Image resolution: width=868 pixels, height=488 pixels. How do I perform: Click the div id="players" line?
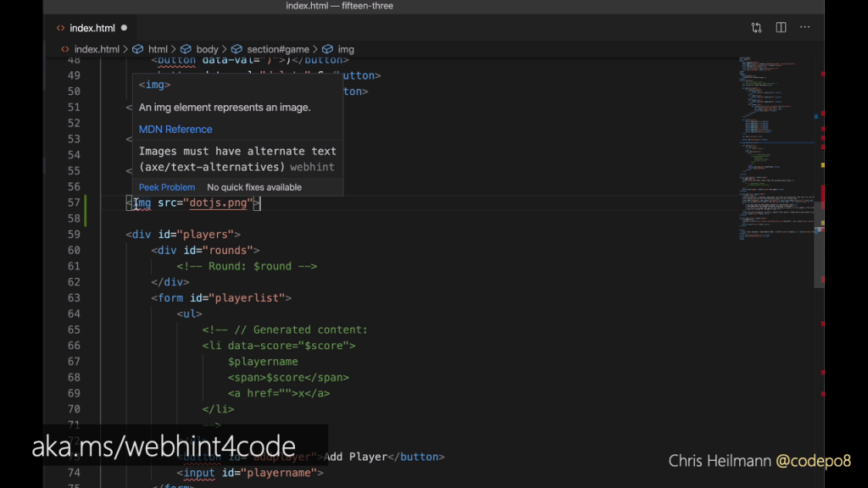coord(183,234)
